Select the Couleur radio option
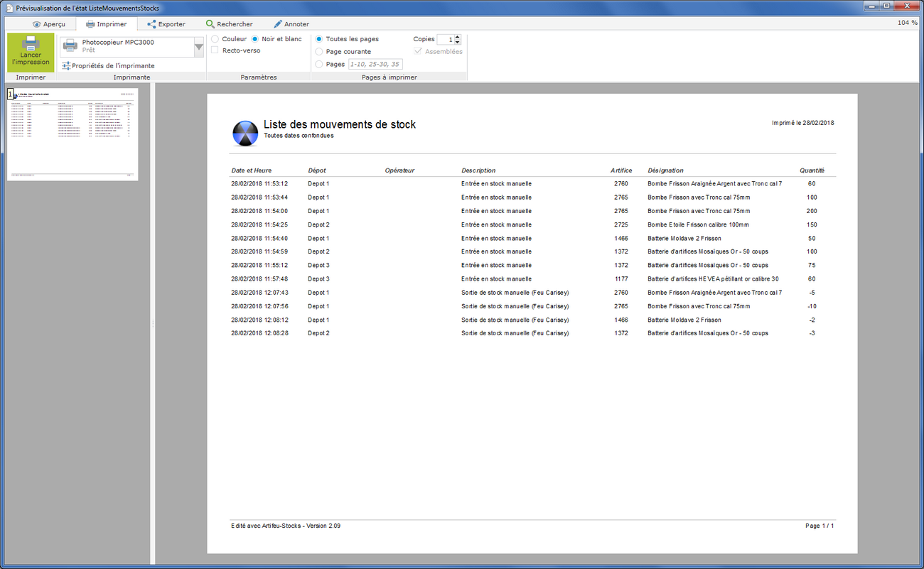This screenshot has width=924, height=569. (x=215, y=39)
